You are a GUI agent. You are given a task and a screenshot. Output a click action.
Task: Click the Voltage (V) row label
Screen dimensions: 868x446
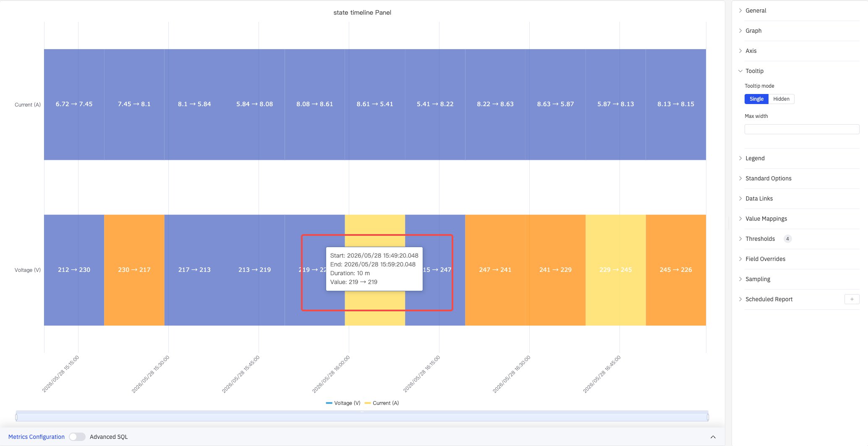pos(28,270)
